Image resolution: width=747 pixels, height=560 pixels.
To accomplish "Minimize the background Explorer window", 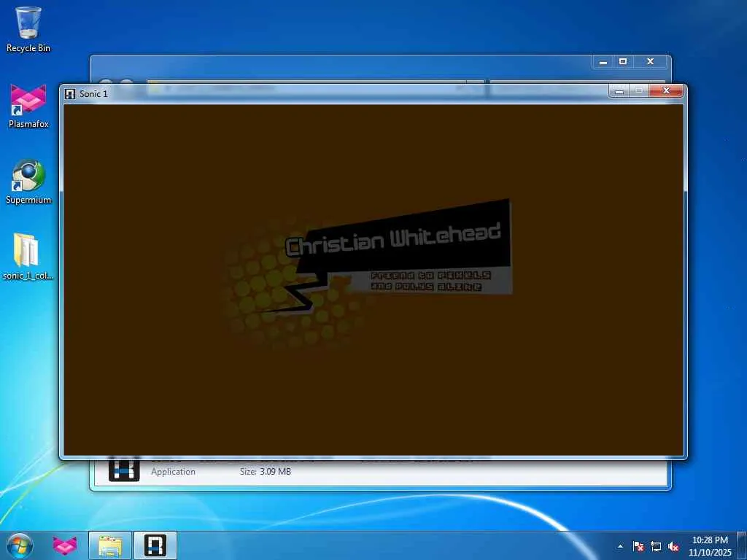I will coord(603,62).
